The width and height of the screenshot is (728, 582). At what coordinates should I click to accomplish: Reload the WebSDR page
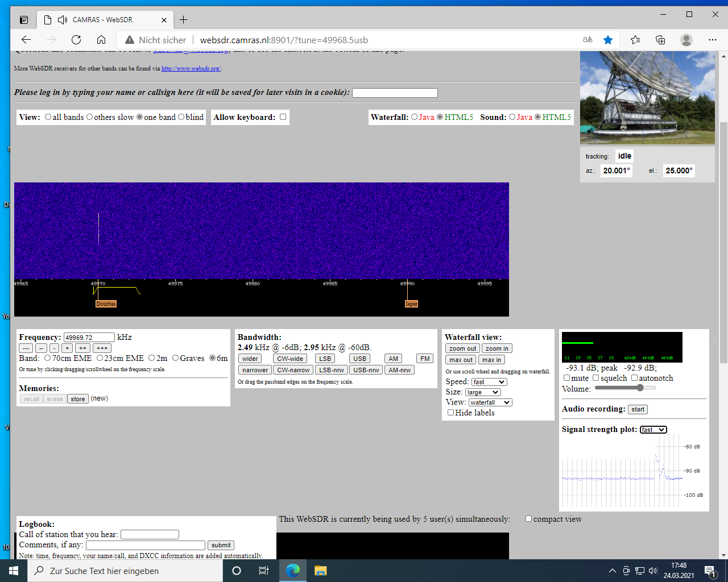pos(76,40)
